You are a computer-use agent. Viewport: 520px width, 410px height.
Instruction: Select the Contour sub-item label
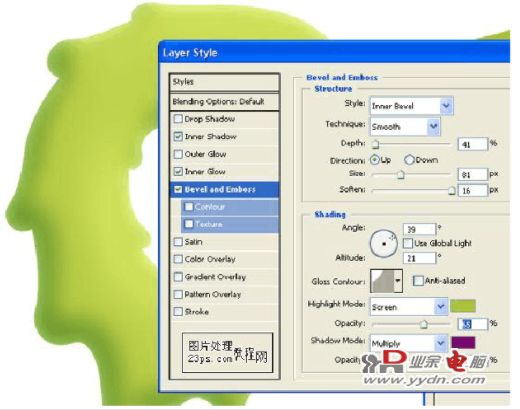tap(210, 207)
